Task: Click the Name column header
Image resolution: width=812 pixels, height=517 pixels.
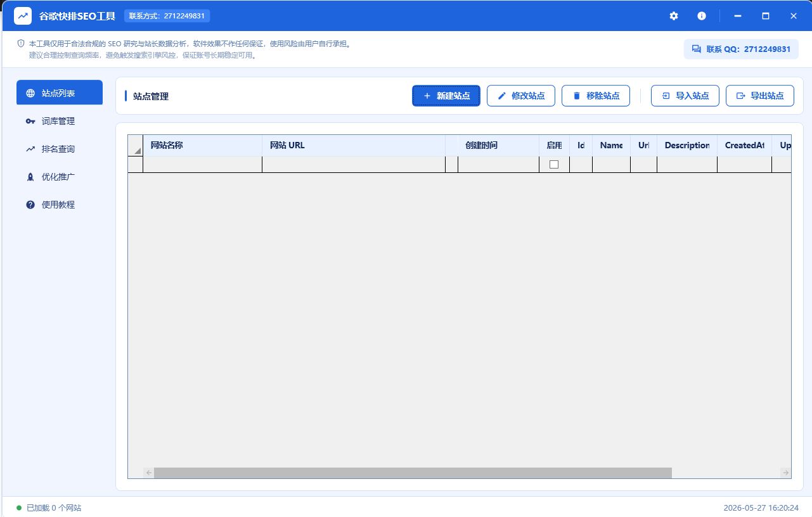Action: [611, 146]
